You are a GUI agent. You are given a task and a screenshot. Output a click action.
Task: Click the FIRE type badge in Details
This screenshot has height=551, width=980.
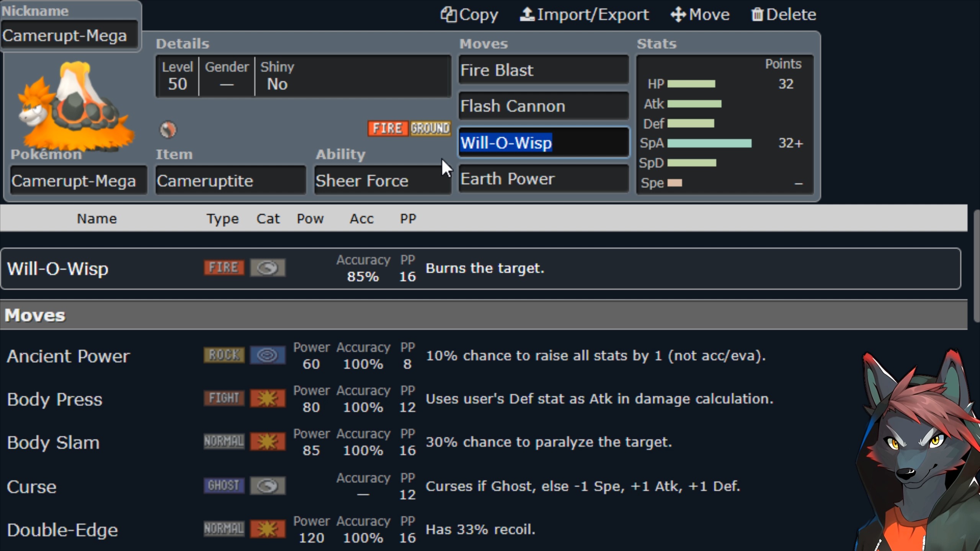tap(388, 128)
